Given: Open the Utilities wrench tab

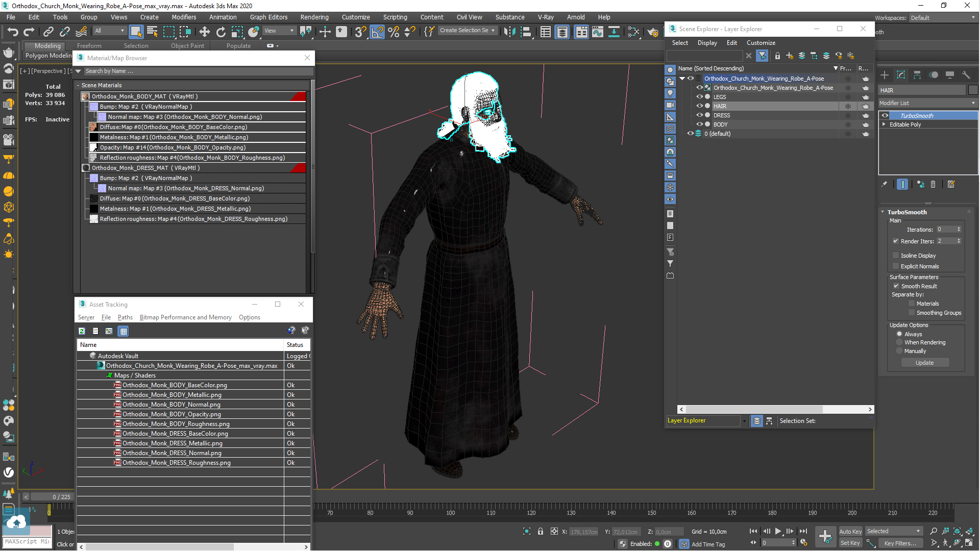Looking at the screenshot, I should (966, 75).
